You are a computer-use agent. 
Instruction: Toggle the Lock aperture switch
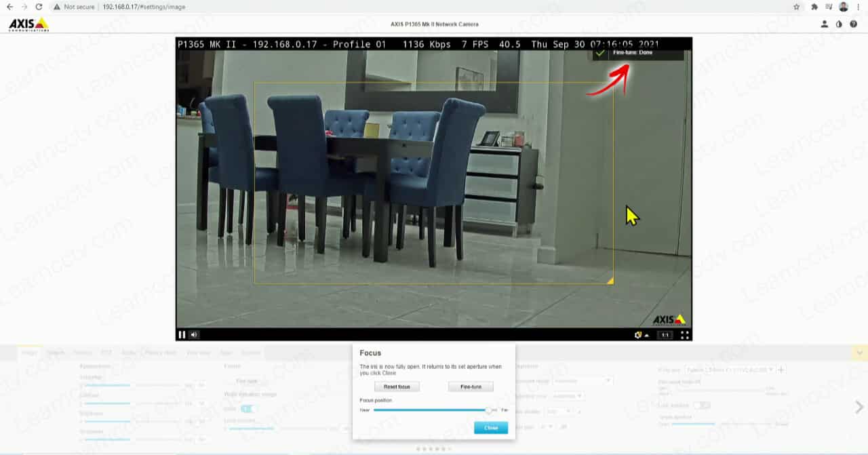pyautogui.click(x=701, y=405)
